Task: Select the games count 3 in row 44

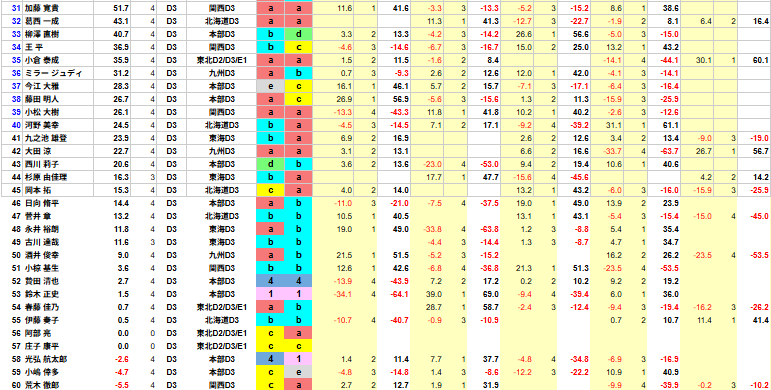Action: point(153,177)
